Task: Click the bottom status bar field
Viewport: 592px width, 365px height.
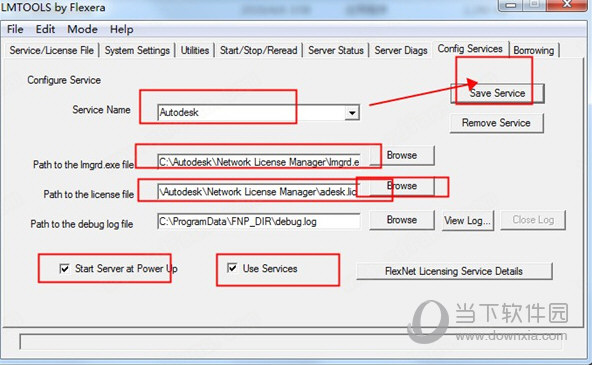Action: pyautogui.click(x=291, y=342)
